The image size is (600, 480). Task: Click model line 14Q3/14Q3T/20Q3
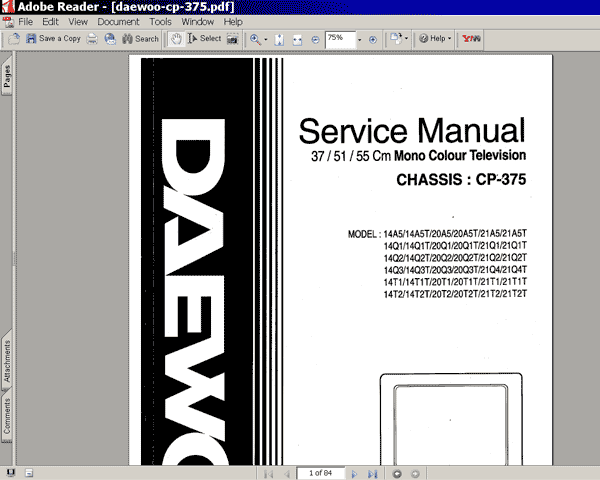(x=455, y=270)
